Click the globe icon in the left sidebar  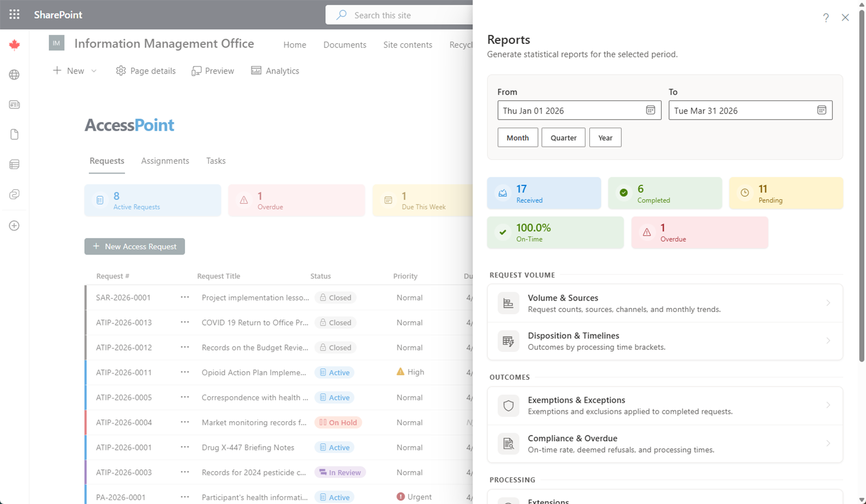(14, 75)
